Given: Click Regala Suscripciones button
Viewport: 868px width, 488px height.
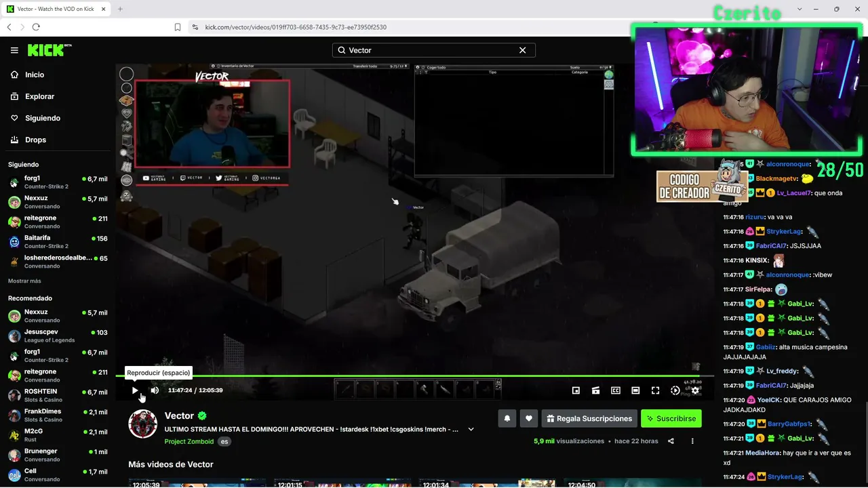Looking at the screenshot, I should click(x=589, y=419).
